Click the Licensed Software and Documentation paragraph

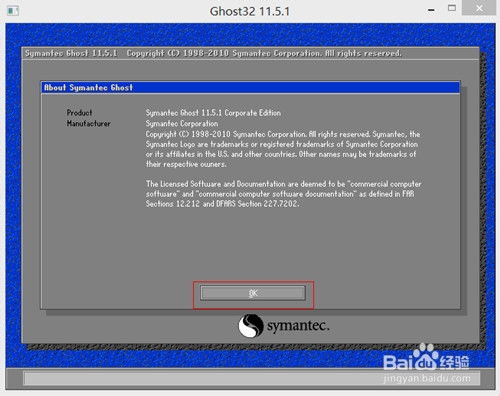[x=283, y=194]
